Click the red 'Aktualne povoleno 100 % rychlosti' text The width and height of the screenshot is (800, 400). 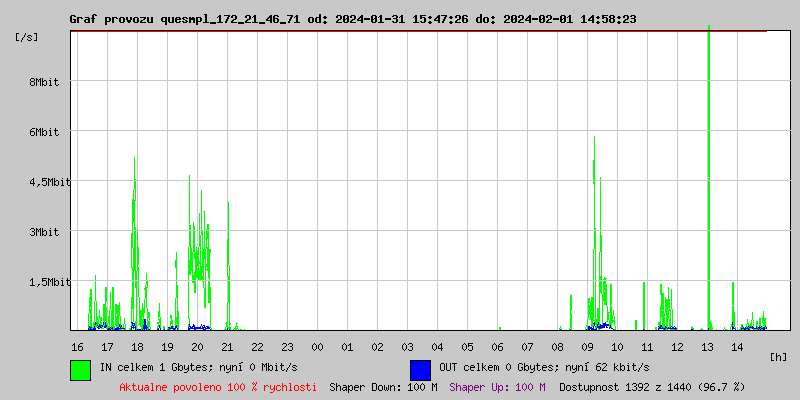[x=218, y=387]
